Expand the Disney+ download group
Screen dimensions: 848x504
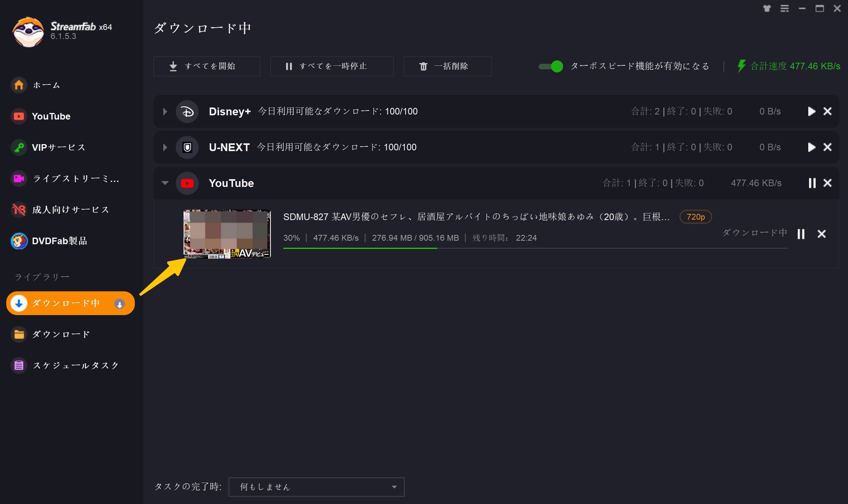pos(165,112)
